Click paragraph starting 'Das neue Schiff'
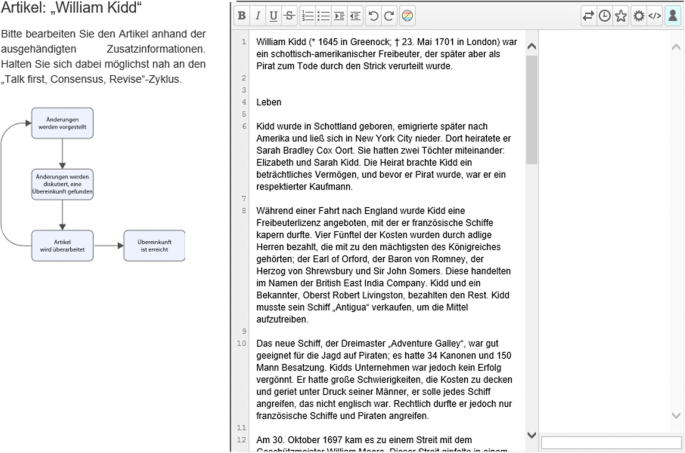This screenshot has width=685, height=453. point(384,380)
